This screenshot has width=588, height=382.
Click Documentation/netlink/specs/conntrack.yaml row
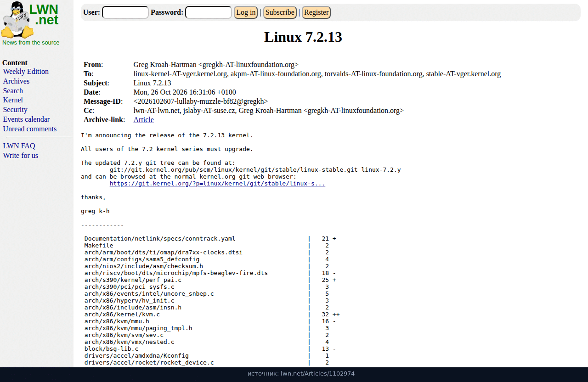pyautogui.click(x=210, y=239)
